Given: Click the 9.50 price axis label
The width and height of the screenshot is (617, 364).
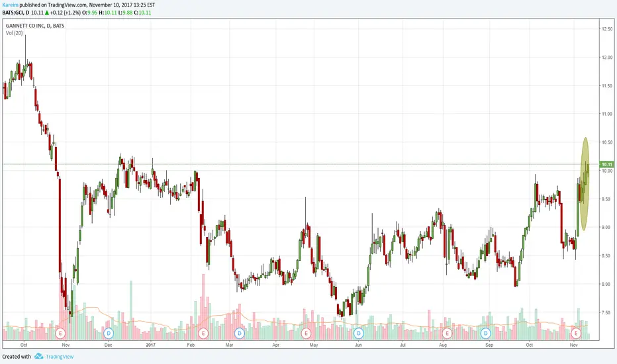Looking at the screenshot, I should pos(607,199).
